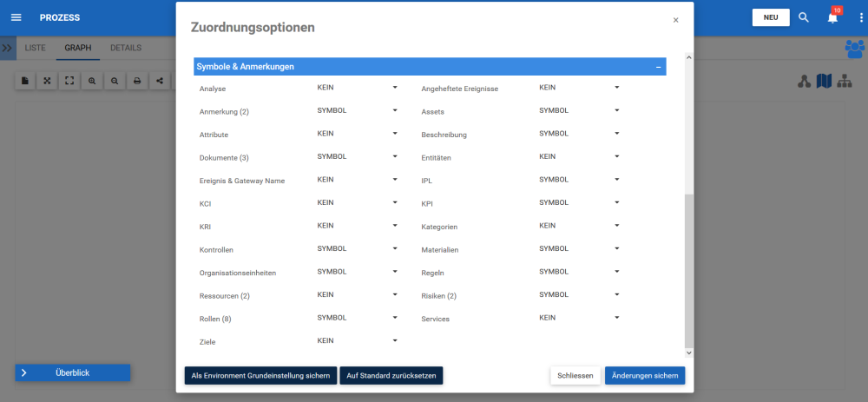Open the Ziele dropdown

pyautogui.click(x=357, y=340)
